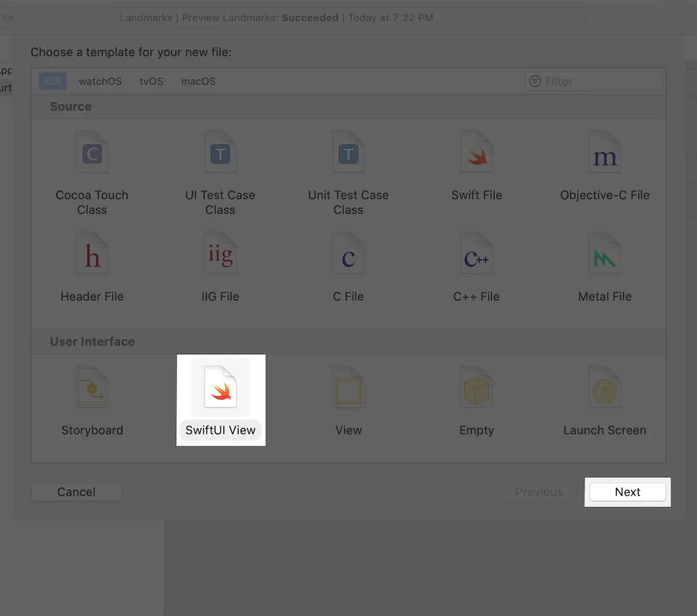Click the Source section heading
The height and width of the screenshot is (616, 697).
(x=70, y=107)
